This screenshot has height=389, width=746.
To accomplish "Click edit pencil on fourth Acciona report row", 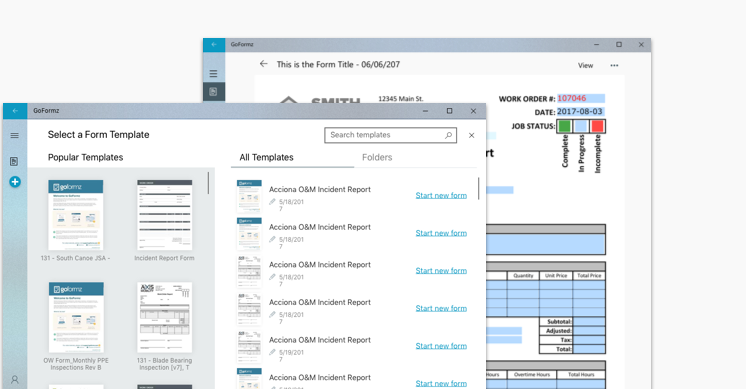I will (x=272, y=314).
